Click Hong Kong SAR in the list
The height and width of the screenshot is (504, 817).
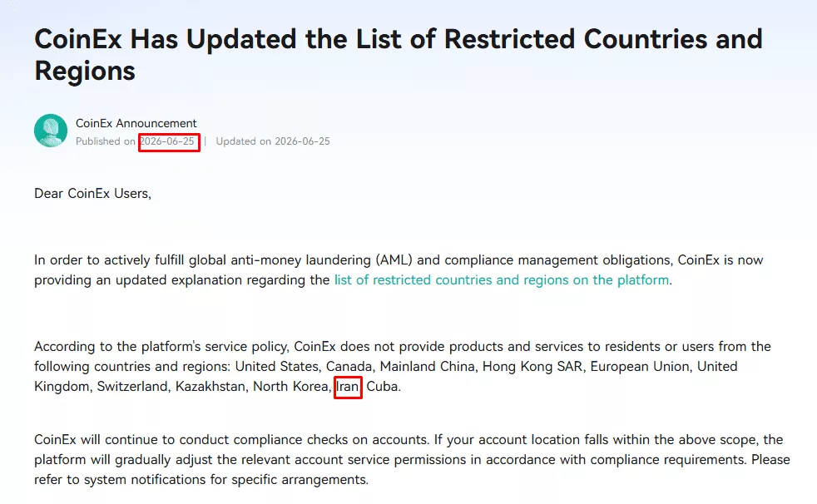[532, 367]
